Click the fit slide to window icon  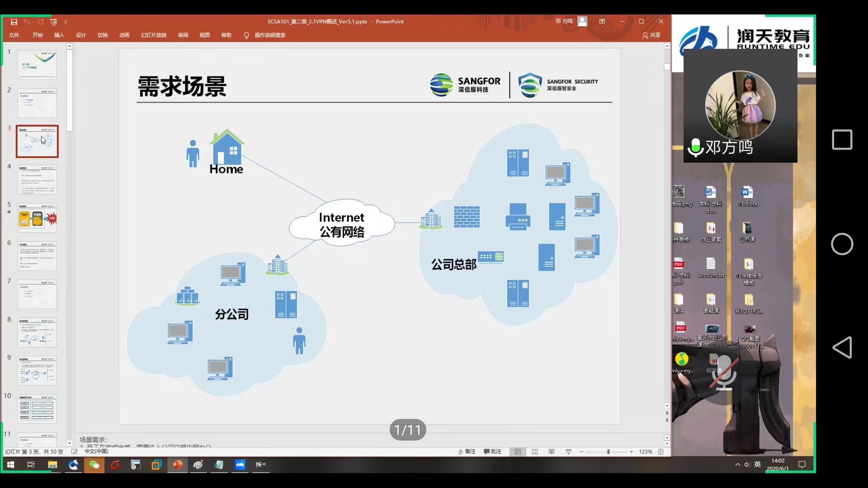pos(661,451)
